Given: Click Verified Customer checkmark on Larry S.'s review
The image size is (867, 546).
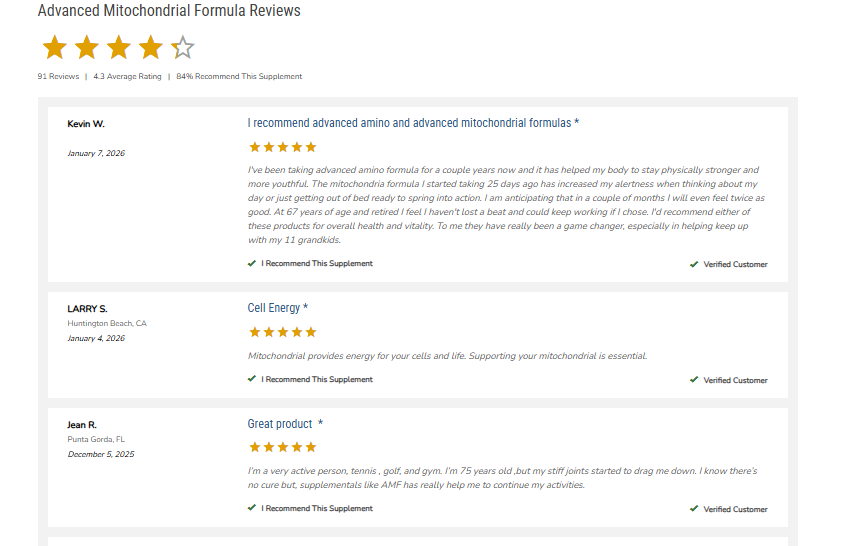Looking at the screenshot, I should coord(694,380).
